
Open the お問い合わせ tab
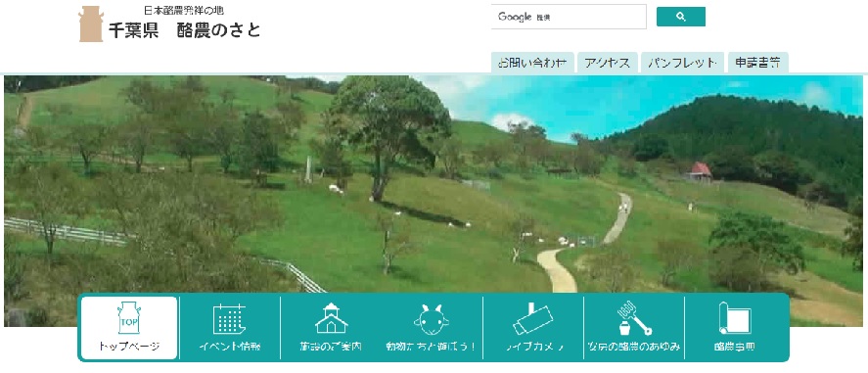532,63
